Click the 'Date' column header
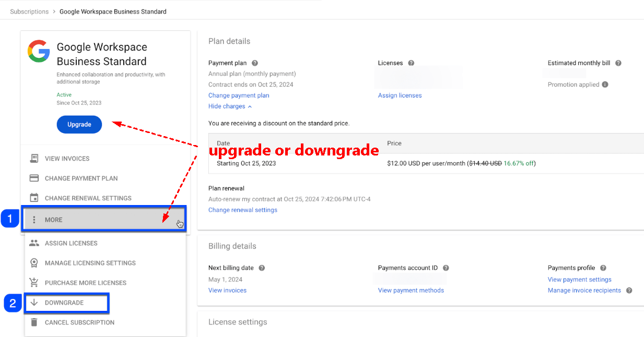The height and width of the screenshot is (337, 644). point(223,143)
